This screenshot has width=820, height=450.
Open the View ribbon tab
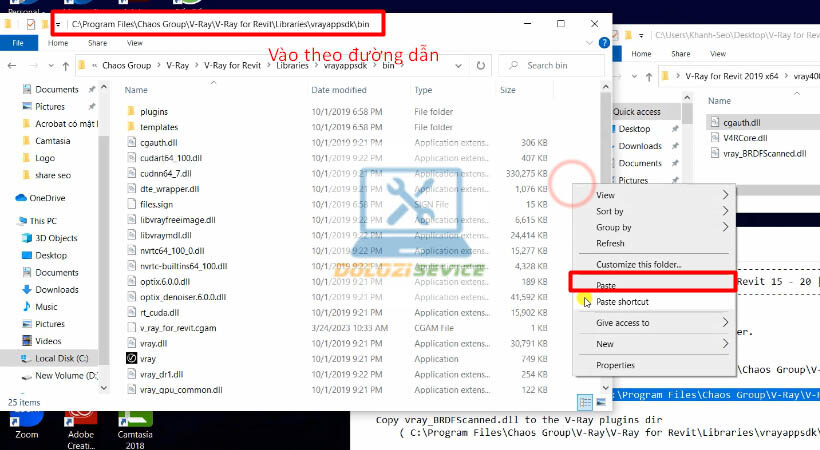(134, 43)
